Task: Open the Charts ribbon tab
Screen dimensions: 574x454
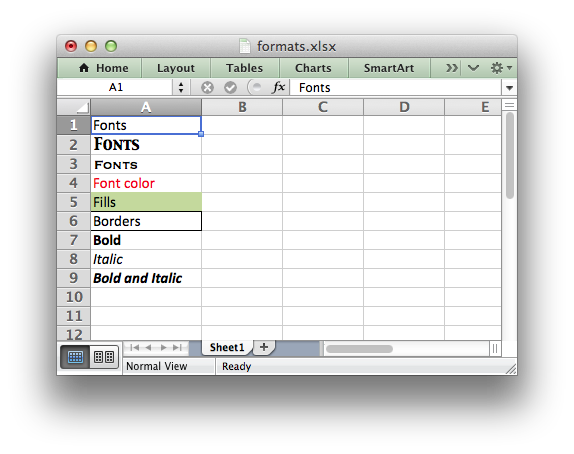Action: (x=313, y=68)
